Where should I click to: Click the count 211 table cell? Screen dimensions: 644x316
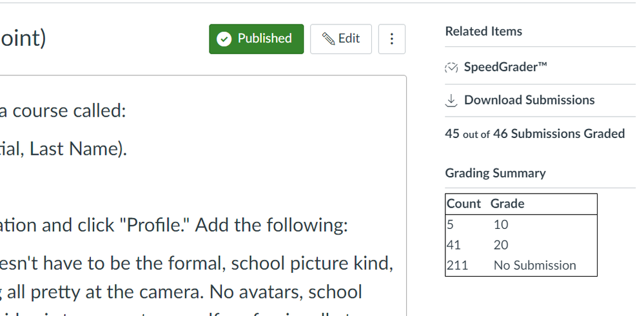coord(457,265)
